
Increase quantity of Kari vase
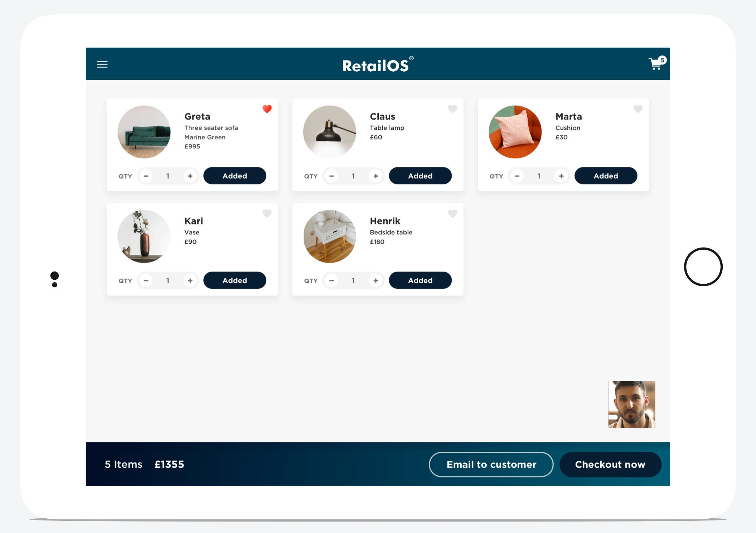[190, 280]
